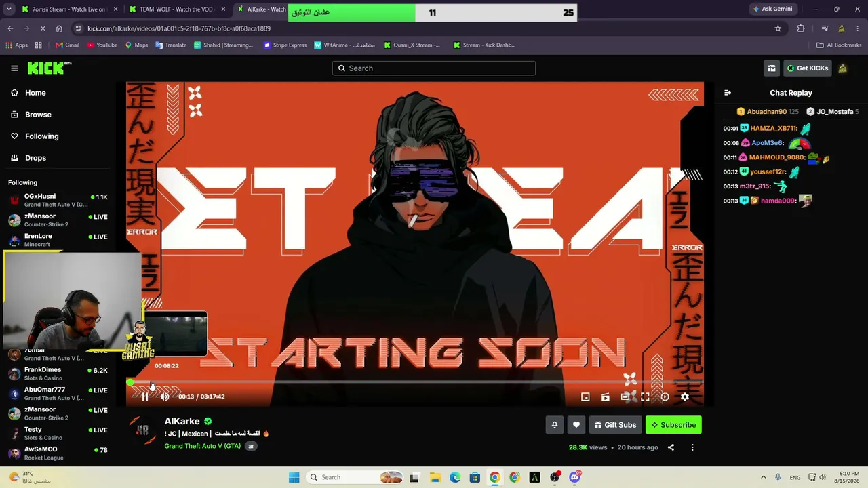Mute the video player volume
Screen dimensions: 868x488
165,396
